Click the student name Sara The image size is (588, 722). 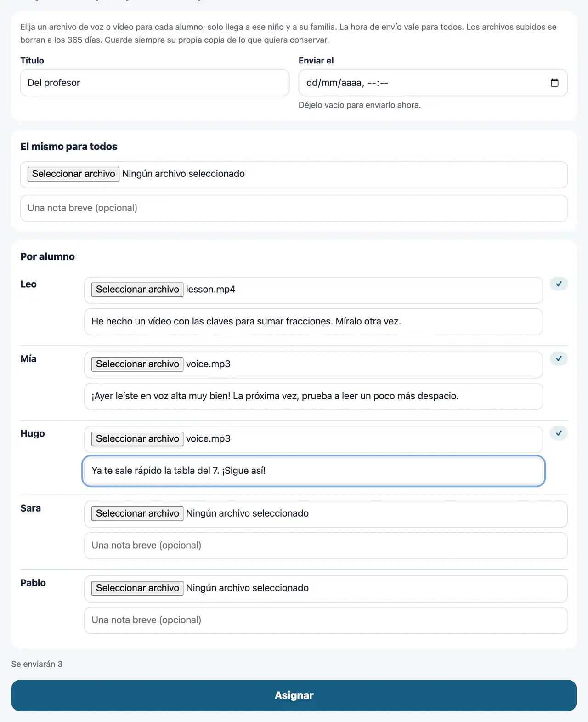[x=30, y=508]
